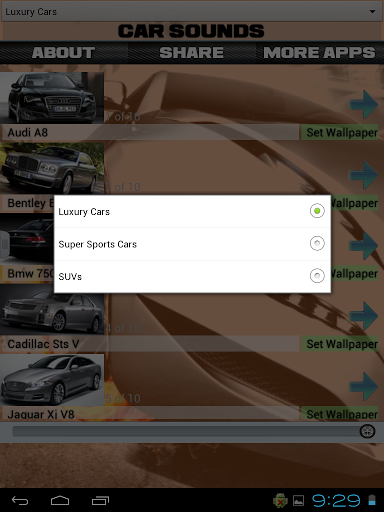Viewport: 384px width, 512px height.
Task: Open the ABOUT tab
Action: [x=63, y=53]
